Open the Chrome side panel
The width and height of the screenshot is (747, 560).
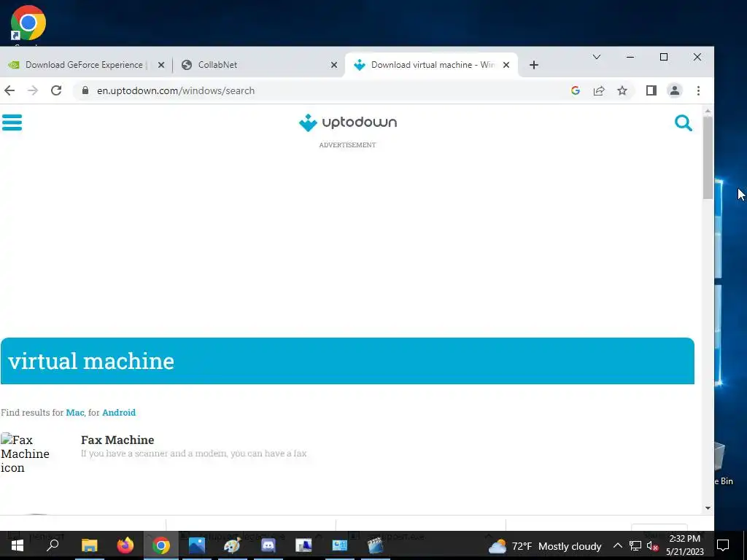click(x=651, y=90)
